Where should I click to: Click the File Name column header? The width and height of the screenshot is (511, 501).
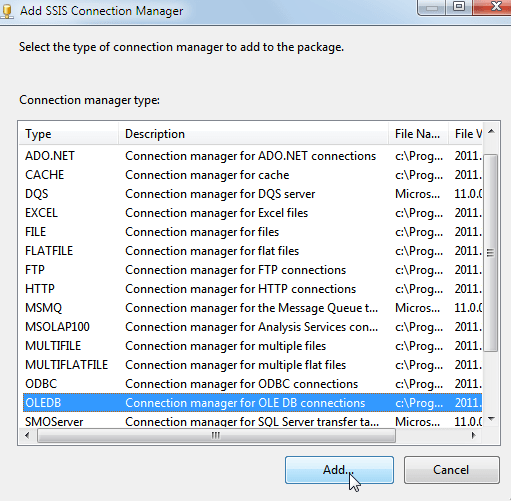tap(418, 134)
